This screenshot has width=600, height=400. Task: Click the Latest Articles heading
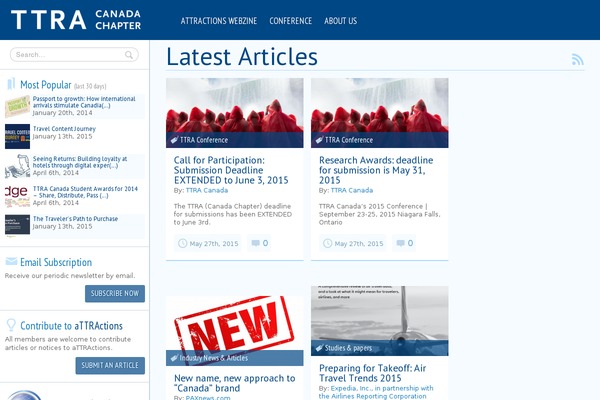coord(242,57)
